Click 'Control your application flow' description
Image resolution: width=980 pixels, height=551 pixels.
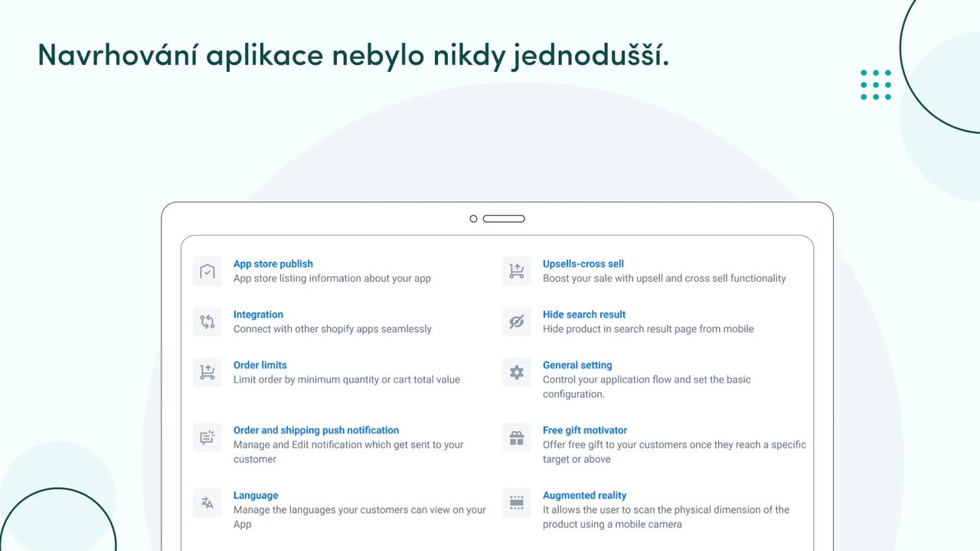point(647,386)
